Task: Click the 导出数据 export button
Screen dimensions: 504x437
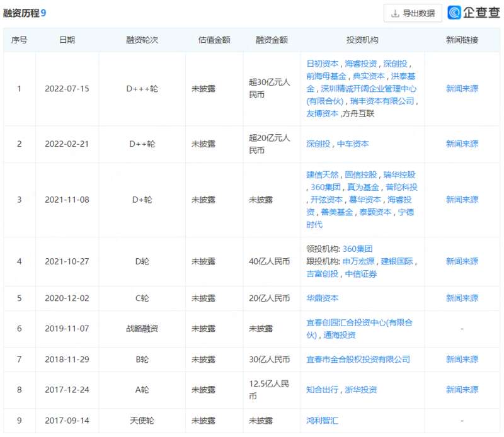Action: pos(413,13)
